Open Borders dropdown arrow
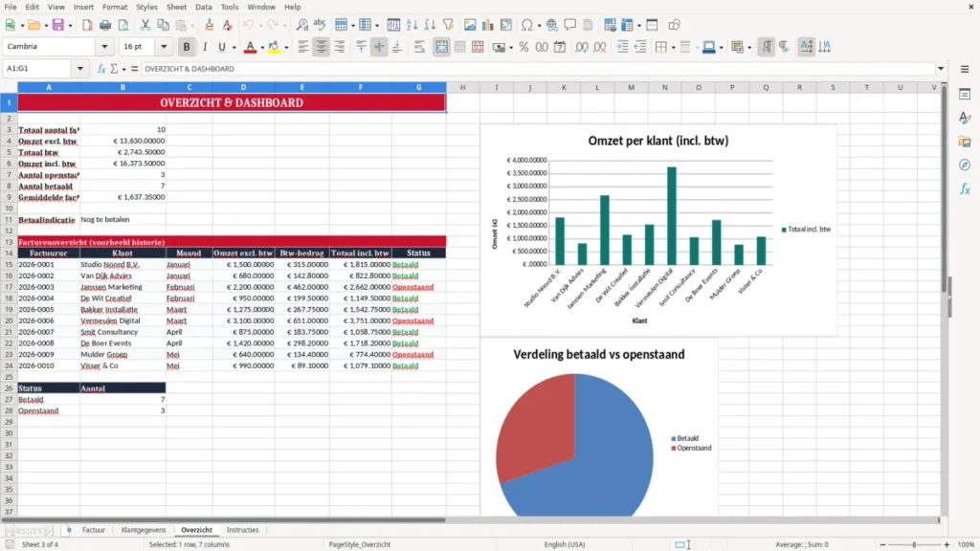This screenshot has height=551, width=980. pos(673,48)
